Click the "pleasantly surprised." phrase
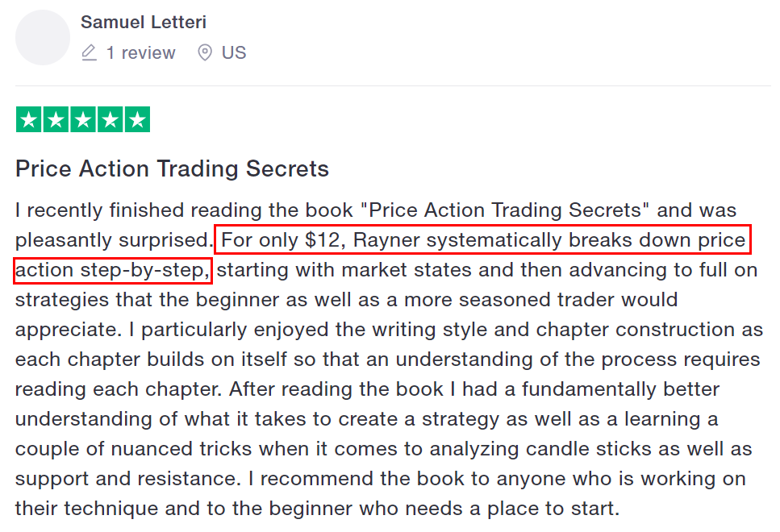The image size is (780, 532). [115, 240]
